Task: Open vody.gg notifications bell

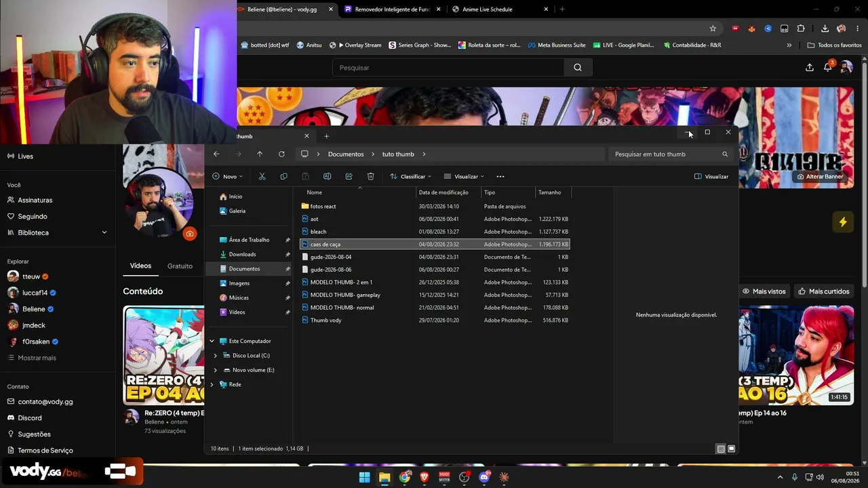Action: tap(828, 67)
